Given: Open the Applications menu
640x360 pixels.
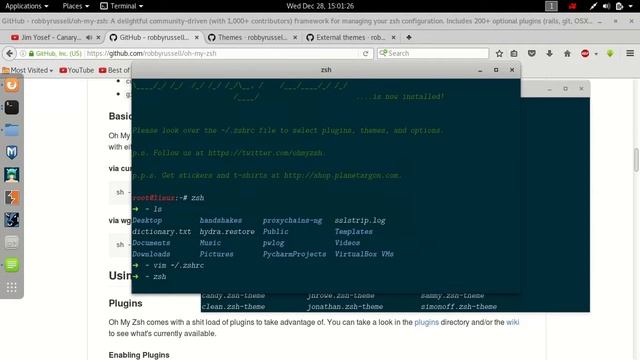Looking at the screenshot, I should pyautogui.click(x=27, y=6).
